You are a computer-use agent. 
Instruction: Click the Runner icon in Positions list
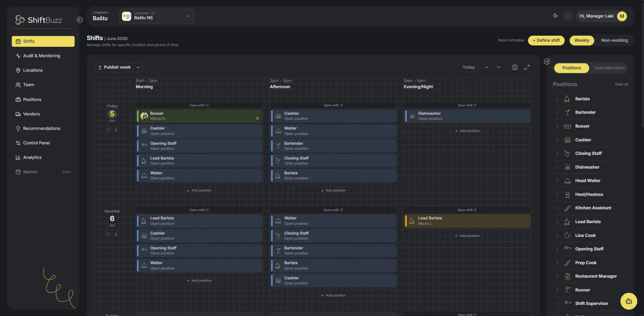pos(567,290)
